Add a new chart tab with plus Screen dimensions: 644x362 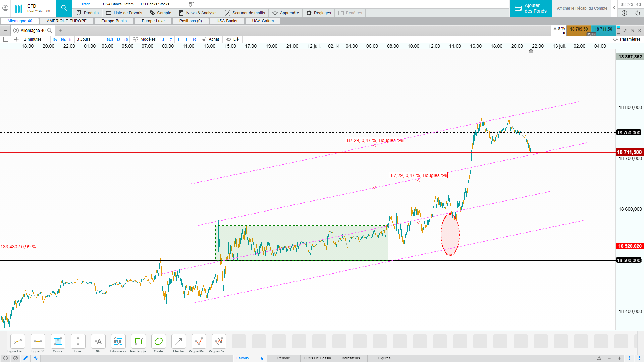pyautogui.click(x=60, y=31)
